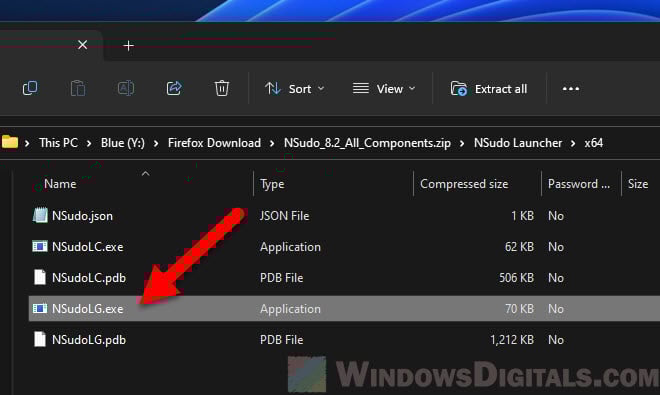This screenshot has height=395, width=660.
Task: Expand chevron before This PC breadcrumb
Action: pos(27,144)
